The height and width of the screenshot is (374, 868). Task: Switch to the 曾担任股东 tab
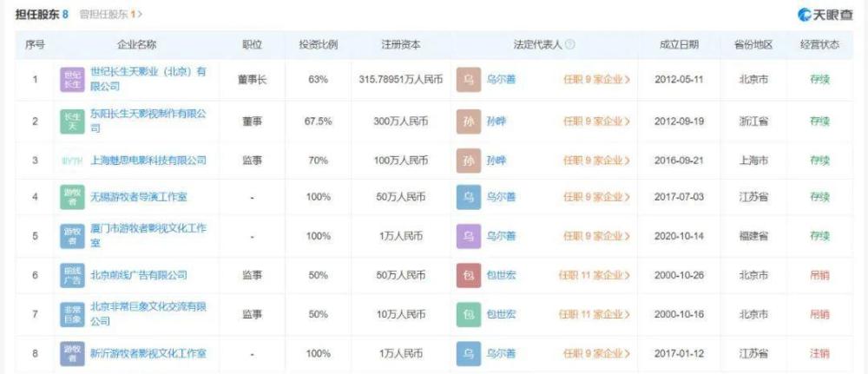point(110,14)
